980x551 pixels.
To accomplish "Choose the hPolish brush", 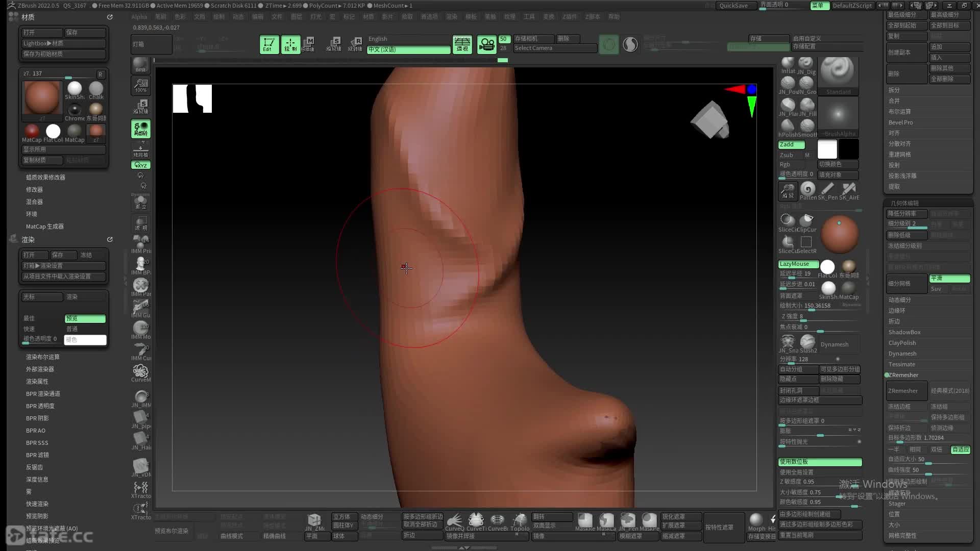I will coord(788,128).
